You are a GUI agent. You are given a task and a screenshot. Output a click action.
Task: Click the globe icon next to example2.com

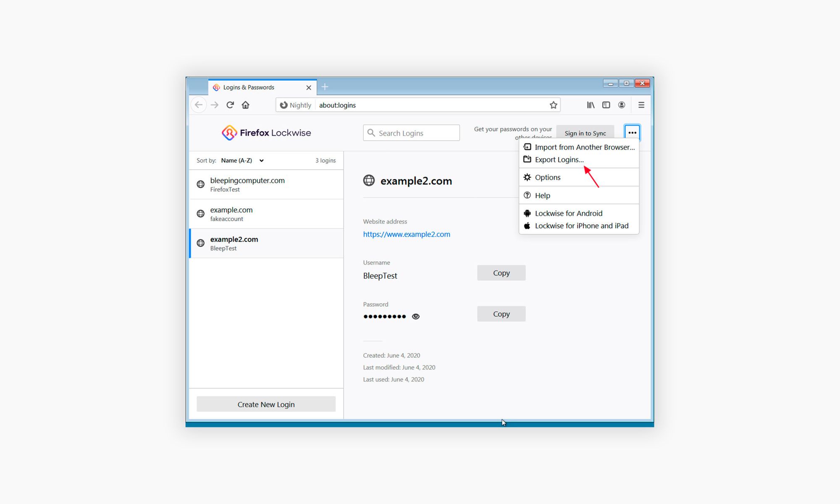(x=368, y=181)
